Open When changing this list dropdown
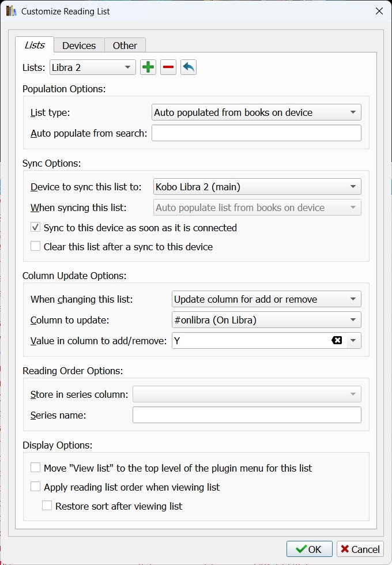The width and height of the screenshot is (392, 565). [x=266, y=299]
